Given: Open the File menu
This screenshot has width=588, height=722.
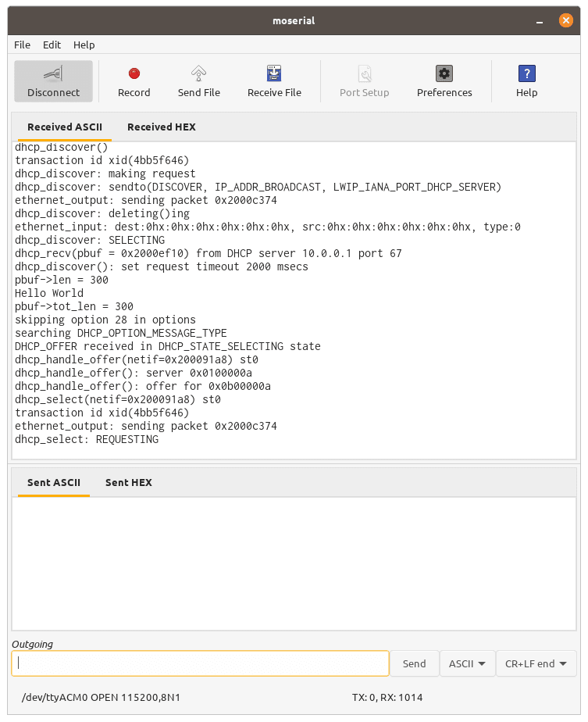Looking at the screenshot, I should (x=23, y=45).
